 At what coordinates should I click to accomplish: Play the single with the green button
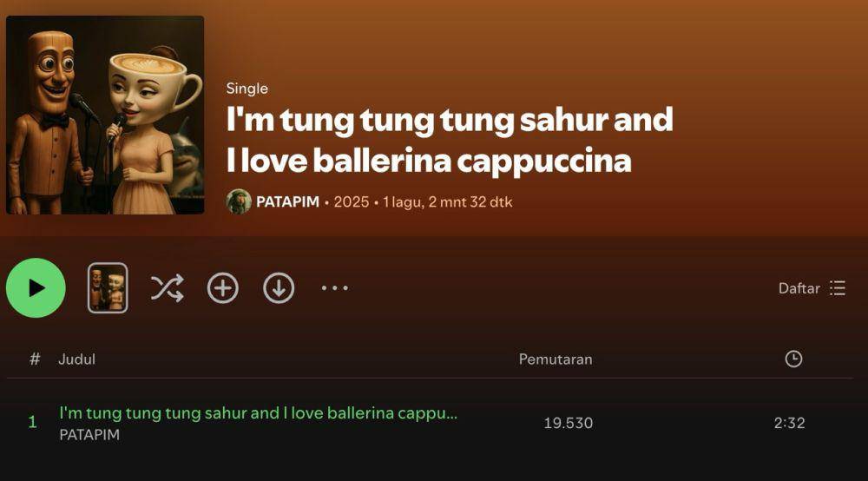[36, 288]
